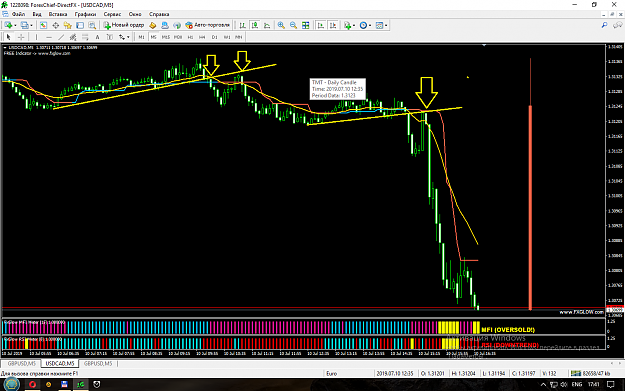Show hidden system tray icons
The height and width of the screenshot is (391, 625).
click(x=543, y=385)
